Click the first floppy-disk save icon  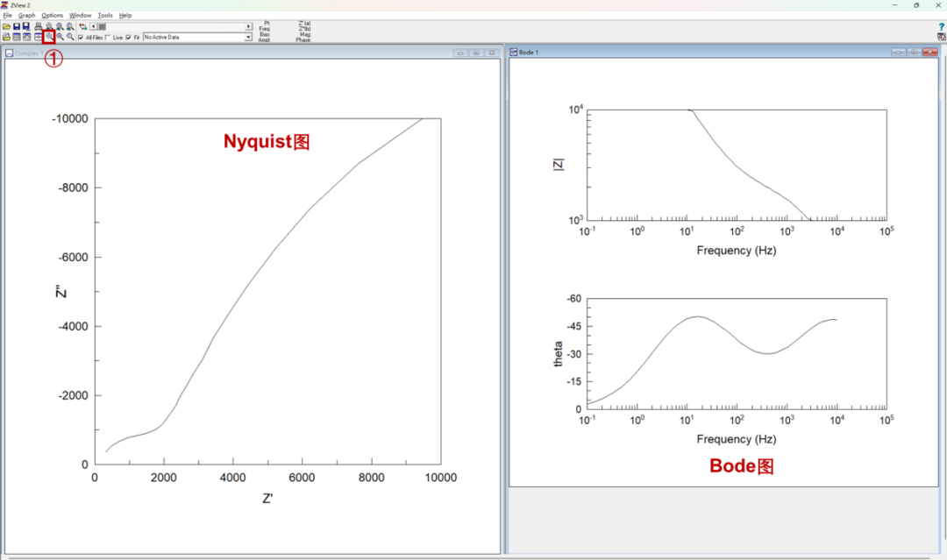(17, 26)
